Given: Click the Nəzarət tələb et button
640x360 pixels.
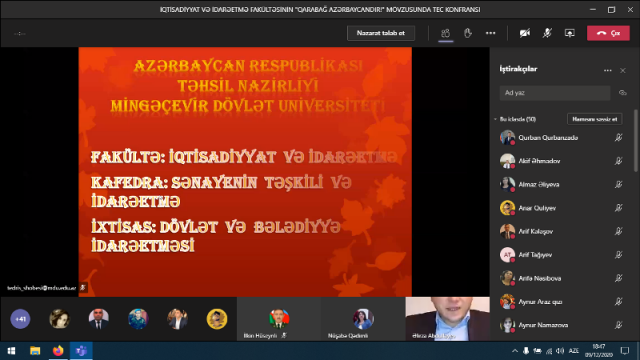Looking at the screenshot, I should 381,33.
